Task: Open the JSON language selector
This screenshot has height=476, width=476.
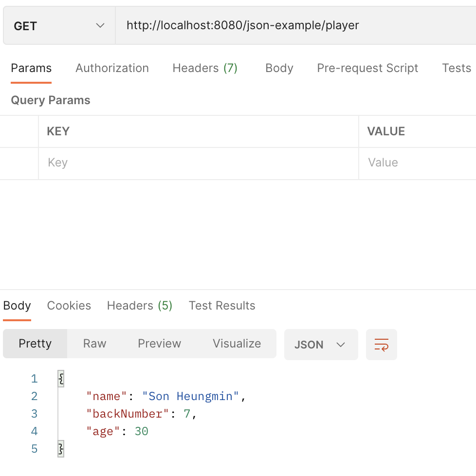Action: 321,344
